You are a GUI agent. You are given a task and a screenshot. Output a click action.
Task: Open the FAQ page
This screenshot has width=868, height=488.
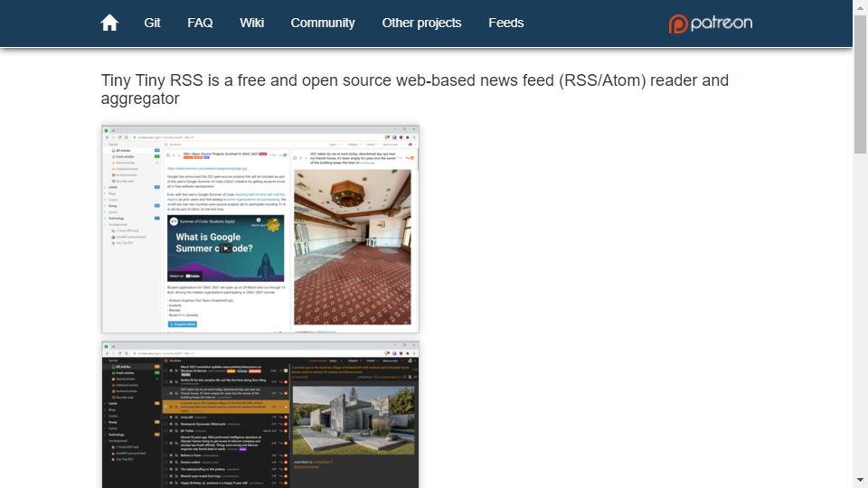200,23
